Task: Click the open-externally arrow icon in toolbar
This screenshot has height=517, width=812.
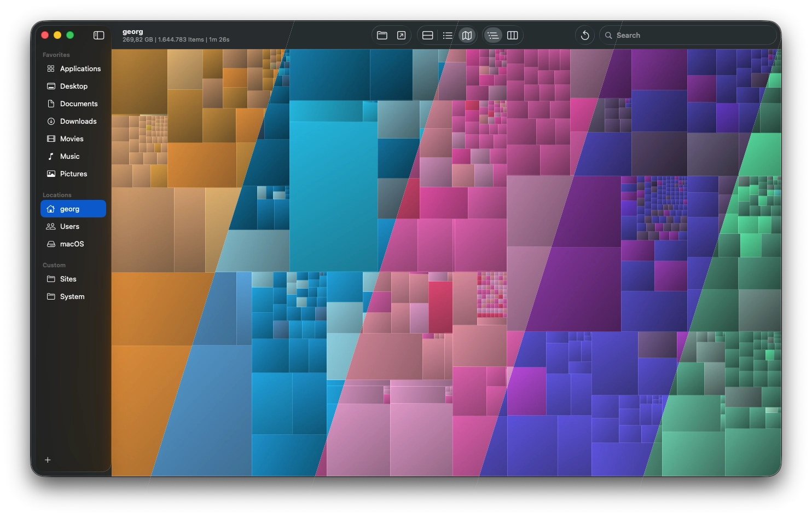Action: coord(401,35)
